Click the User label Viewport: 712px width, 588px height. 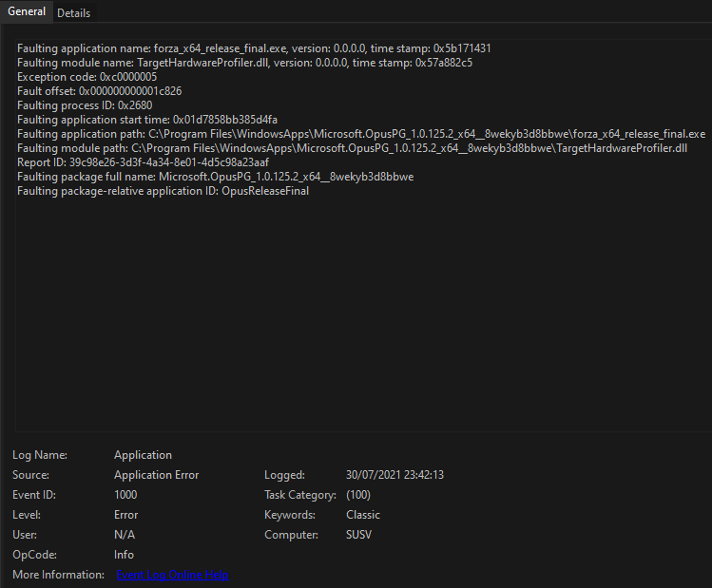[x=25, y=535]
